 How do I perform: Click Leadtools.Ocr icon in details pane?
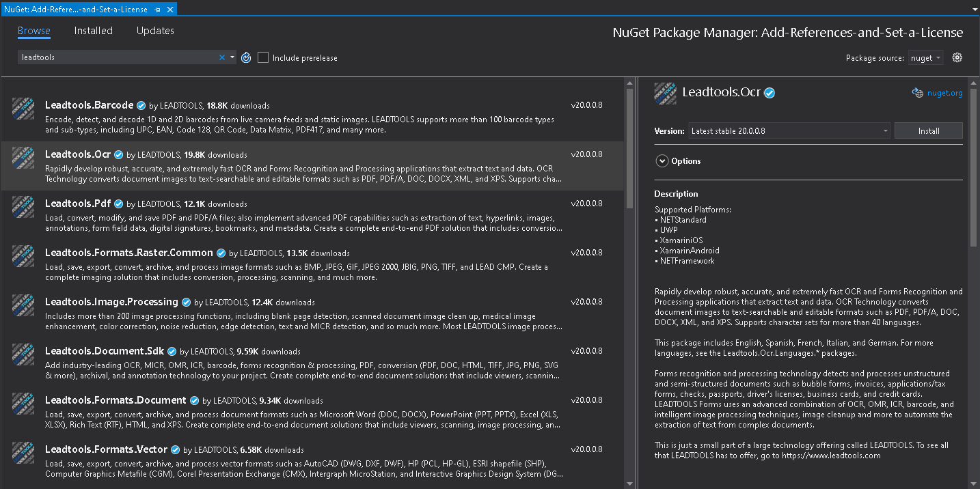pos(665,93)
